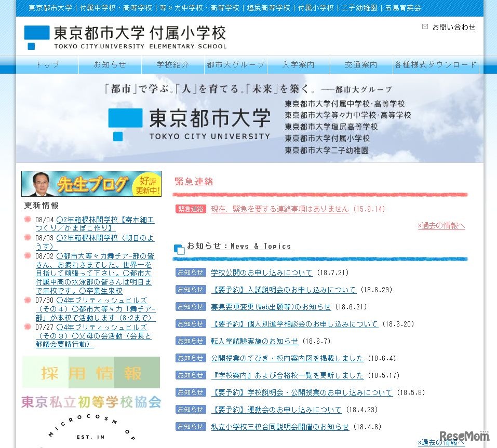Open 07/27 4年ブリティッシュヒルズ(その3) update
The image size is (497, 448).
coord(93,335)
